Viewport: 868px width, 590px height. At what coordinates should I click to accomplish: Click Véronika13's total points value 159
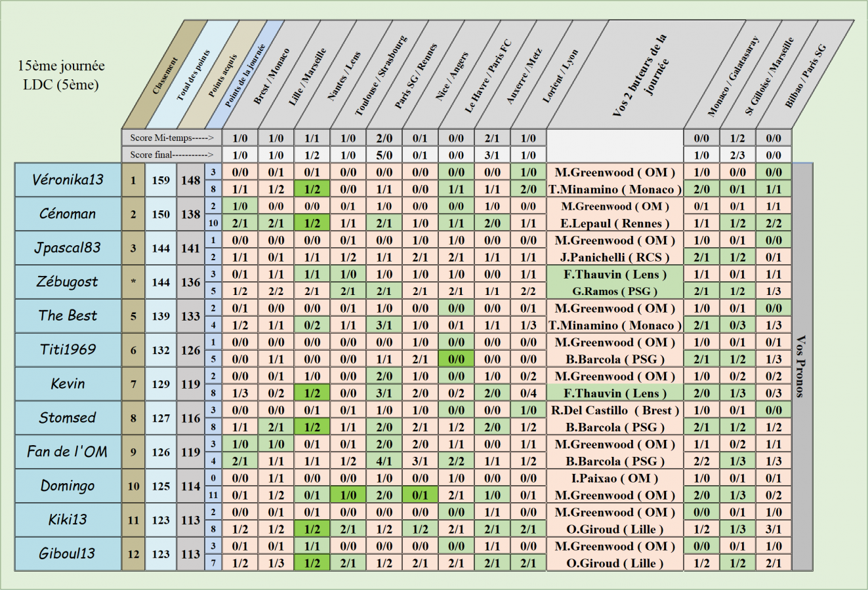[161, 180]
